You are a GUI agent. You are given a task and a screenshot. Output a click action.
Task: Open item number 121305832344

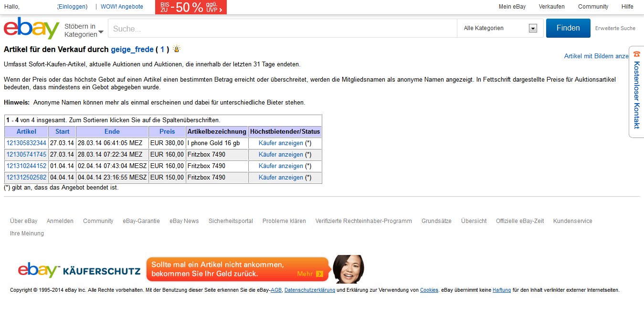pyautogui.click(x=26, y=143)
